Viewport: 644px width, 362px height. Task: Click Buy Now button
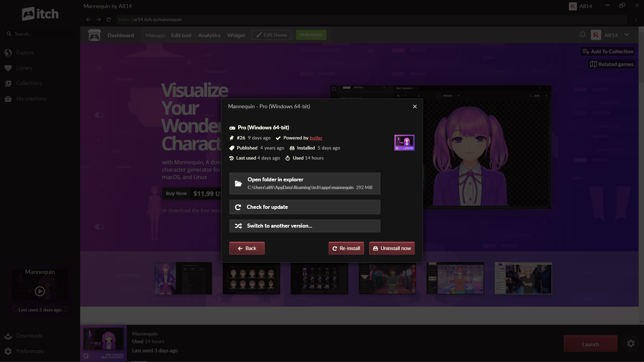176,193
